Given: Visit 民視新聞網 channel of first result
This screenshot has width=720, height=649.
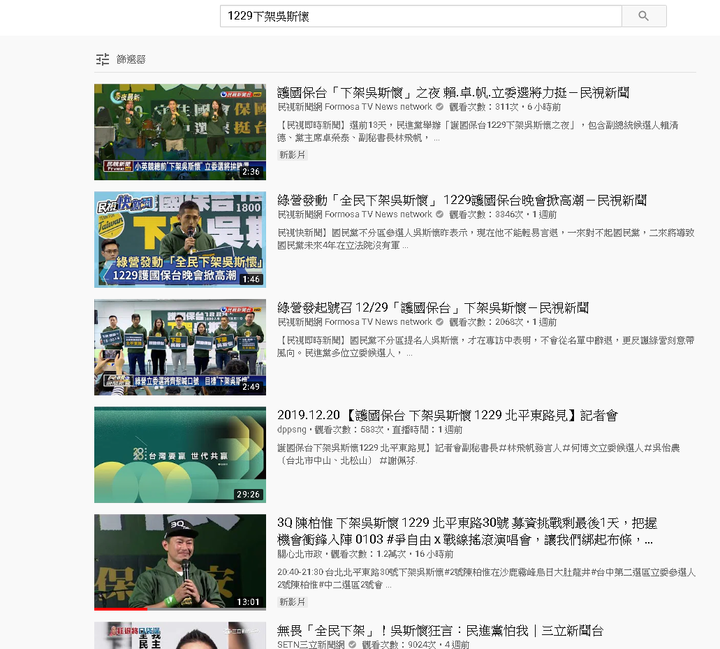Looking at the screenshot, I should (x=354, y=107).
